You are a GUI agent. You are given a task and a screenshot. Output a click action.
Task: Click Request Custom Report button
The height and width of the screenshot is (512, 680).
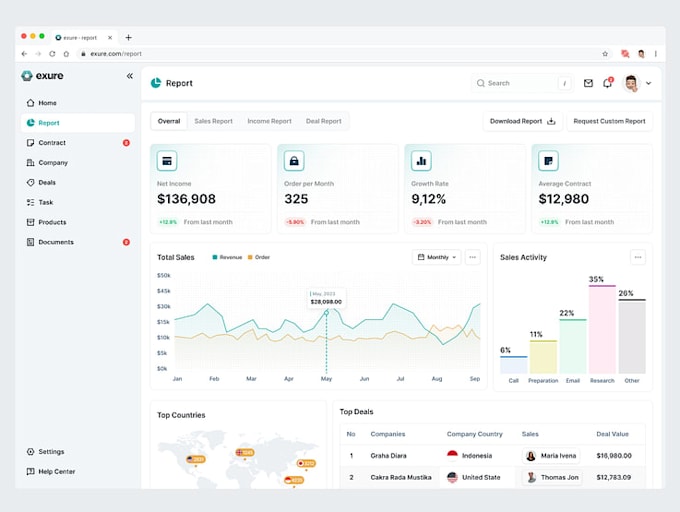point(609,121)
